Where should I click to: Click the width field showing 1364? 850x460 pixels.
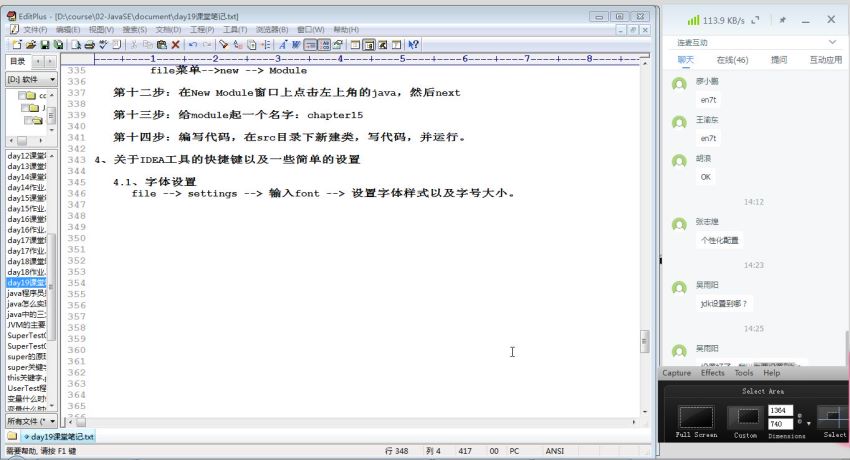click(780, 411)
